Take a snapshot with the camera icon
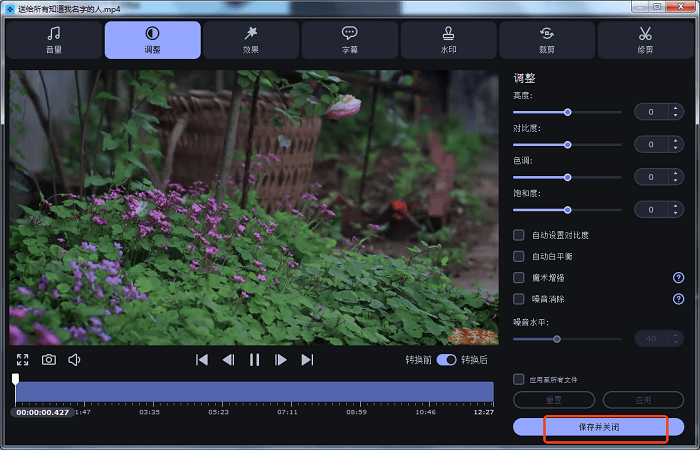The height and width of the screenshot is (450, 700). point(49,360)
